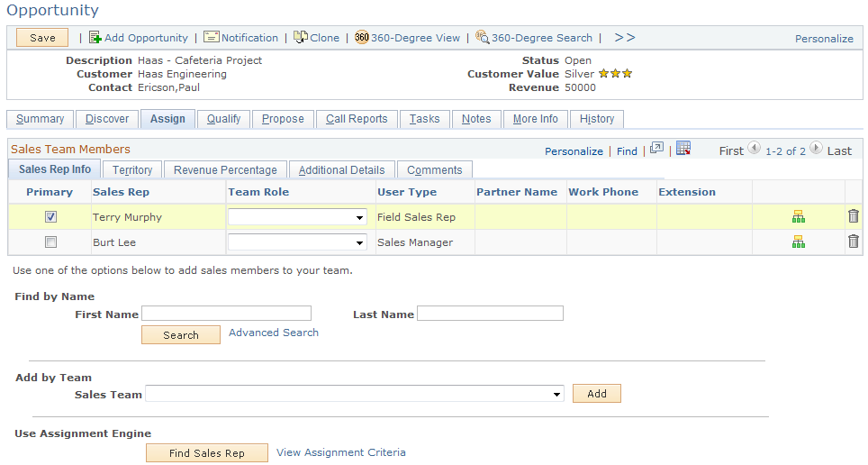Open the More Info tab
This screenshot has width=868, height=465.
point(536,119)
